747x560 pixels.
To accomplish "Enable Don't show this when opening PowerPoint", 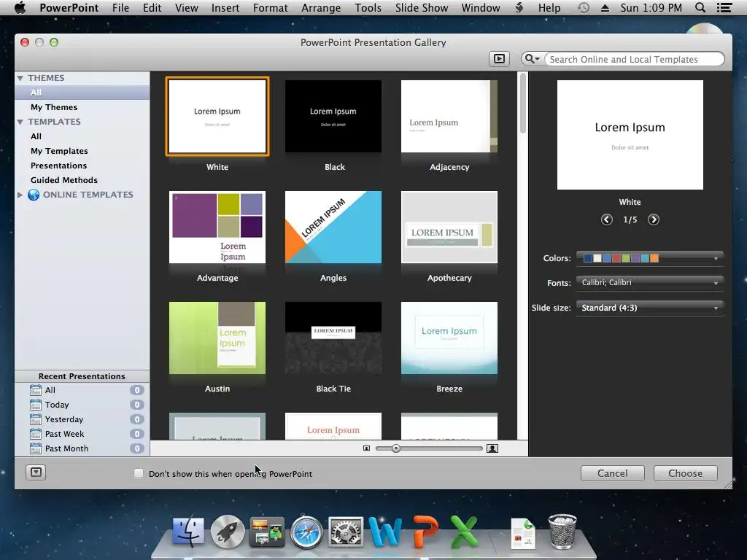I will tap(138, 473).
